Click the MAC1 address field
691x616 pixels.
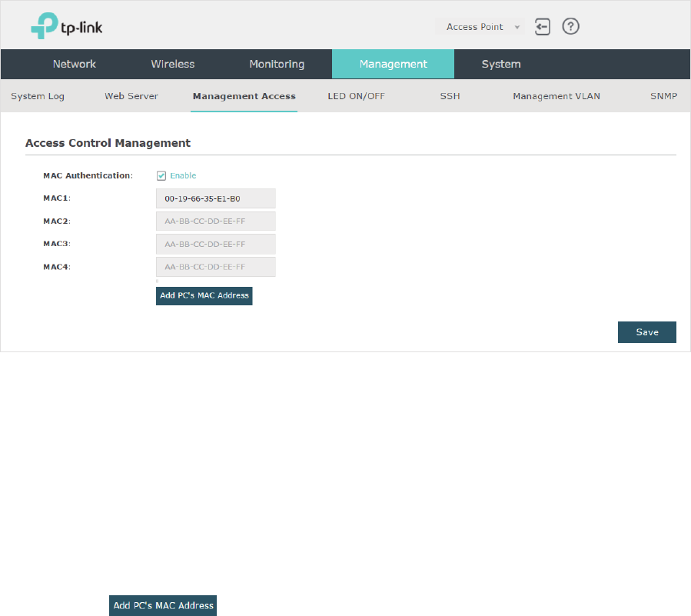tap(216, 198)
